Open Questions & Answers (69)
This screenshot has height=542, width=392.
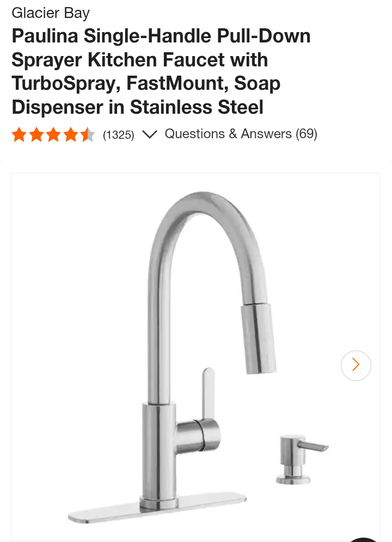[241, 134]
